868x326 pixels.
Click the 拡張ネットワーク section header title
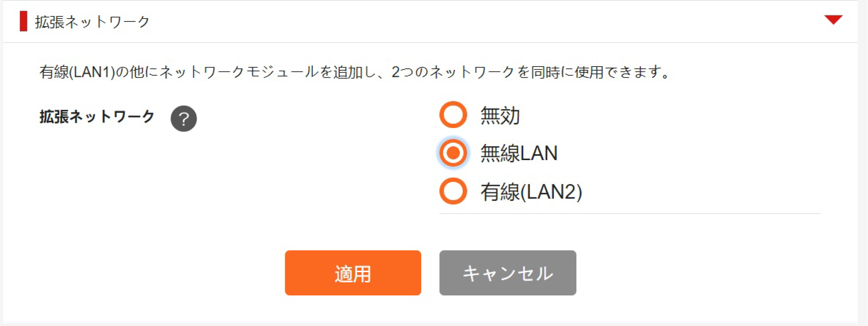point(92,22)
